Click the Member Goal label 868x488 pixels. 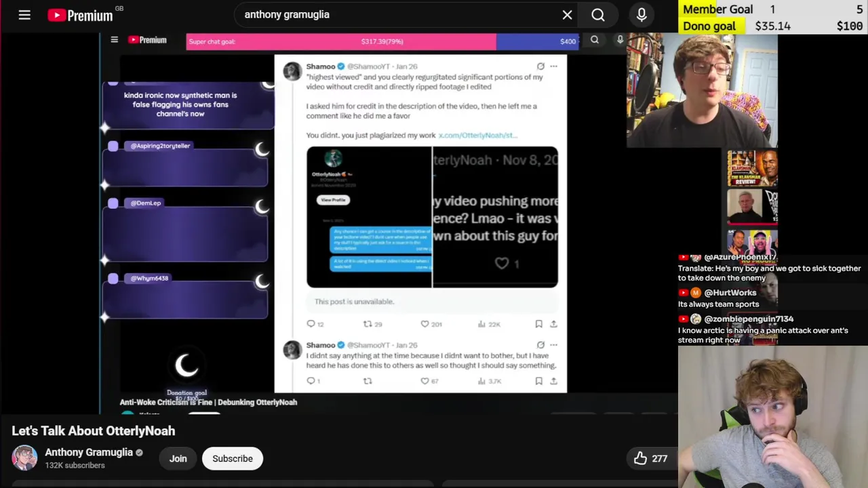pyautogui.click(x=717, y=9)
